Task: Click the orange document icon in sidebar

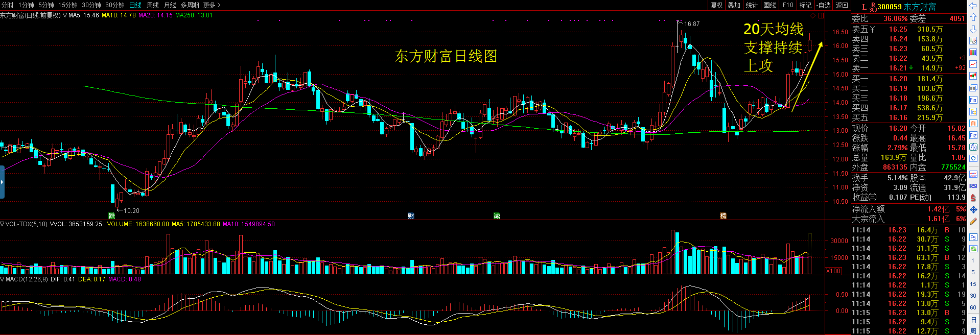Action: [x=973, y=124]
